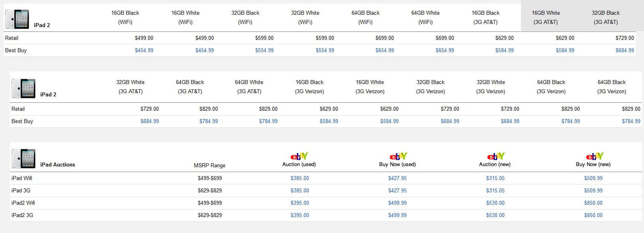Open Best Buy price for 32GB Black 3G AT&T
The height and width of the screenshot is (233, 644).
[x=625, y=51]
